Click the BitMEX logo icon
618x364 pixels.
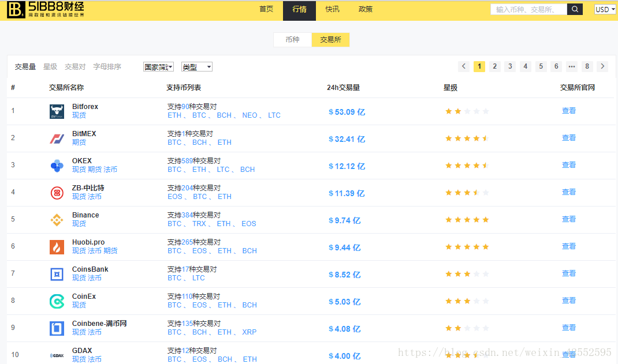coord(57,138)
